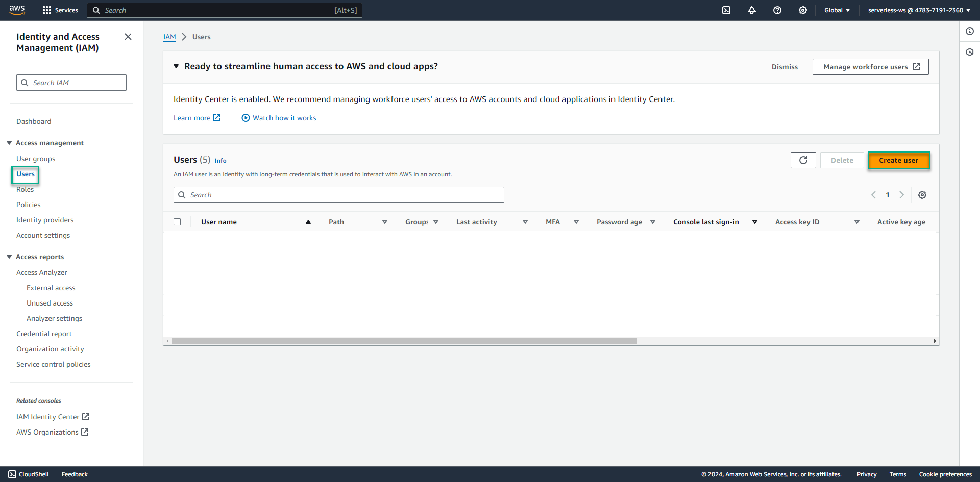Click the horizontal table scrollbar
980x482 pixels.
[404, 341]
